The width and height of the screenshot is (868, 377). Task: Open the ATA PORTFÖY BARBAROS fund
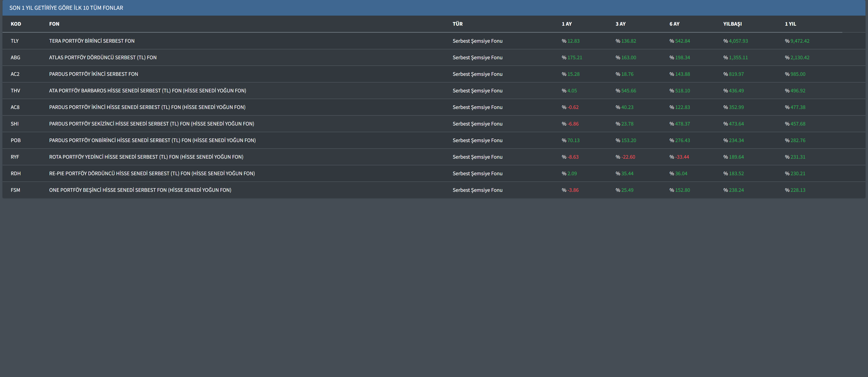click(148, 91)
